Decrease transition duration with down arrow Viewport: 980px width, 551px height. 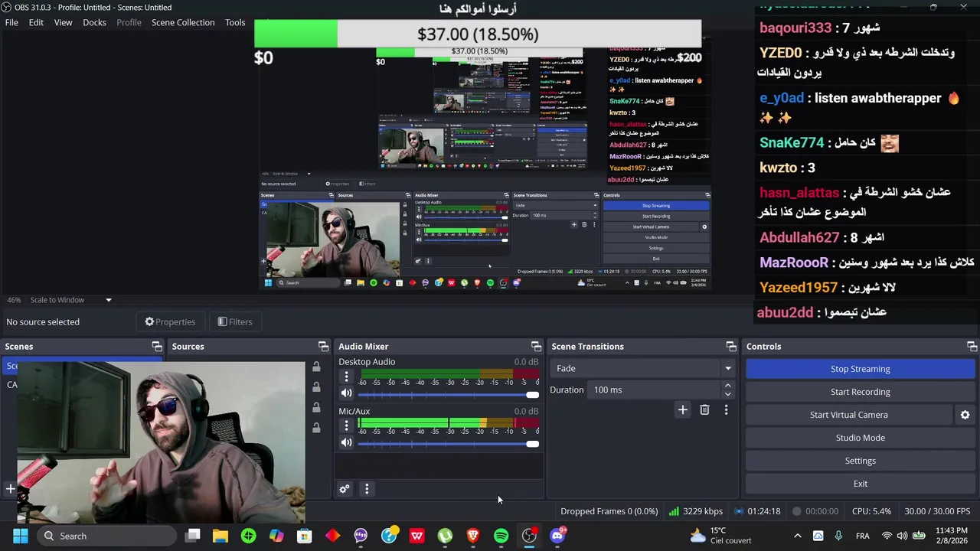tap(727, 394)
